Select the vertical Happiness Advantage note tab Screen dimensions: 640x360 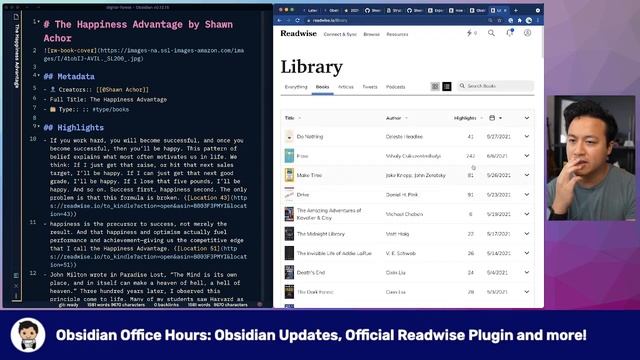[16, 56]
